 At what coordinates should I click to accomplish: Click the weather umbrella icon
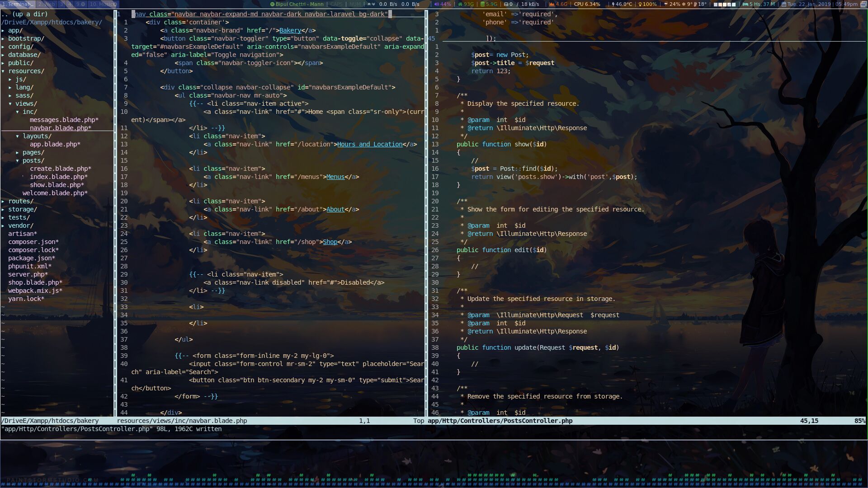(666, 4)
